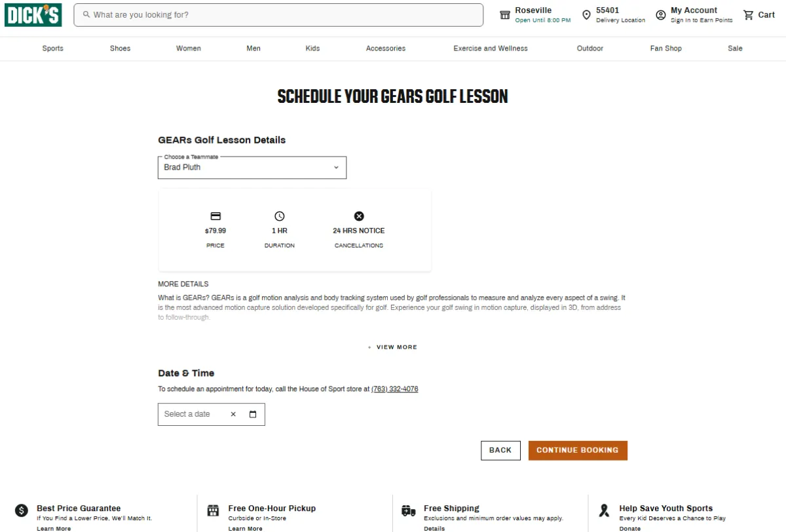Click the ribbon icon by Help Save Youth Sports
Image resolution: width=786 pixels, height=532 pixels.
[x=605, y=510]
